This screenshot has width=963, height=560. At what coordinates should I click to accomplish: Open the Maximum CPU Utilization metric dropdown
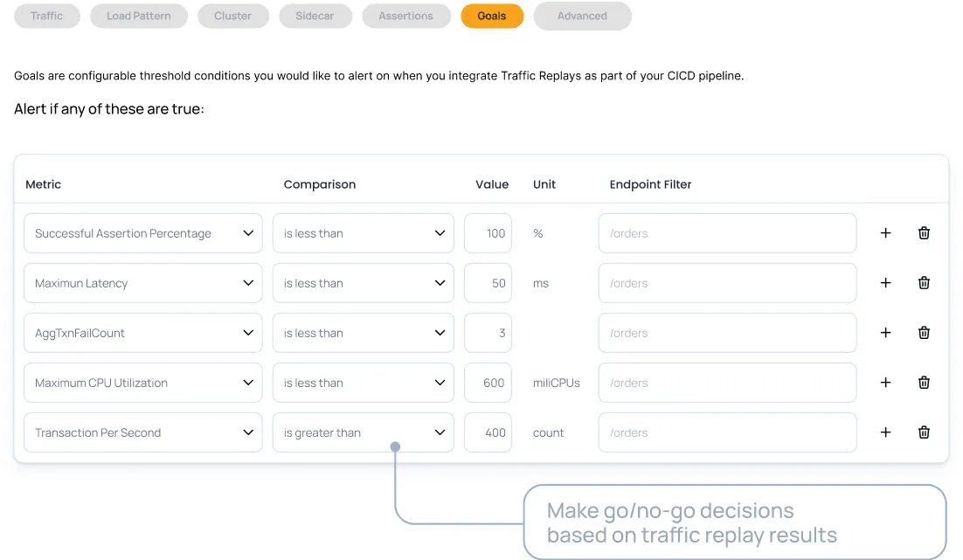[142, 383]
